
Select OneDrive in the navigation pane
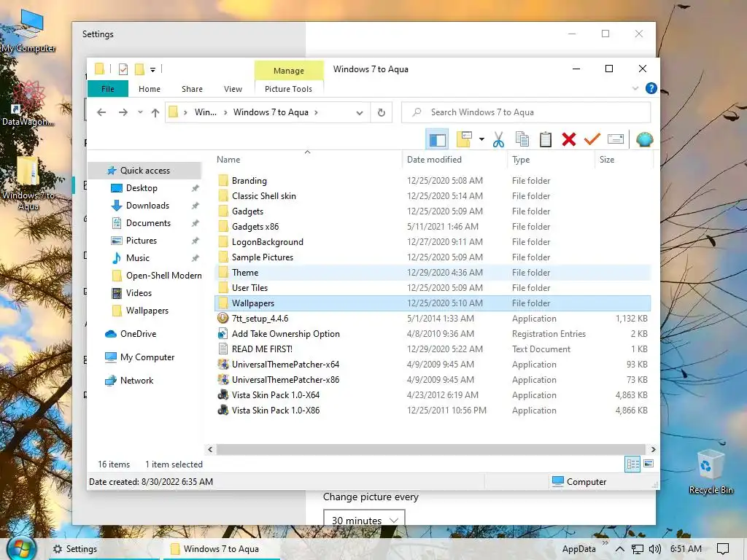click(138, 334)
